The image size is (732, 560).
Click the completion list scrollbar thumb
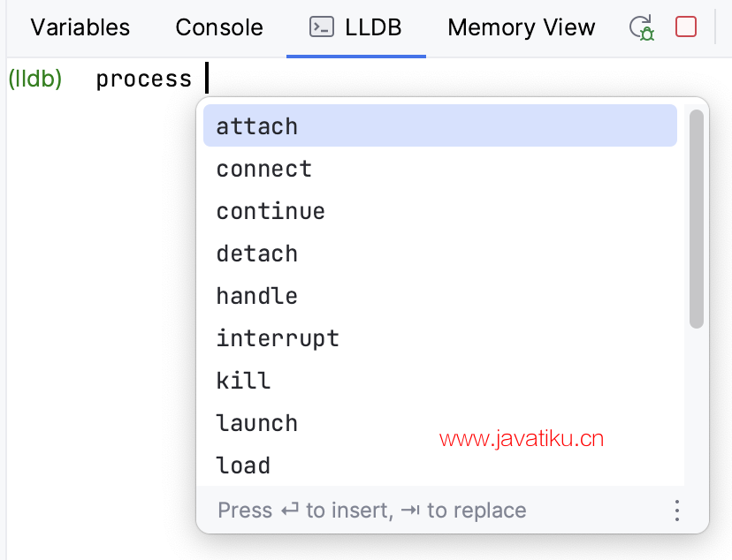click(697, 219)
